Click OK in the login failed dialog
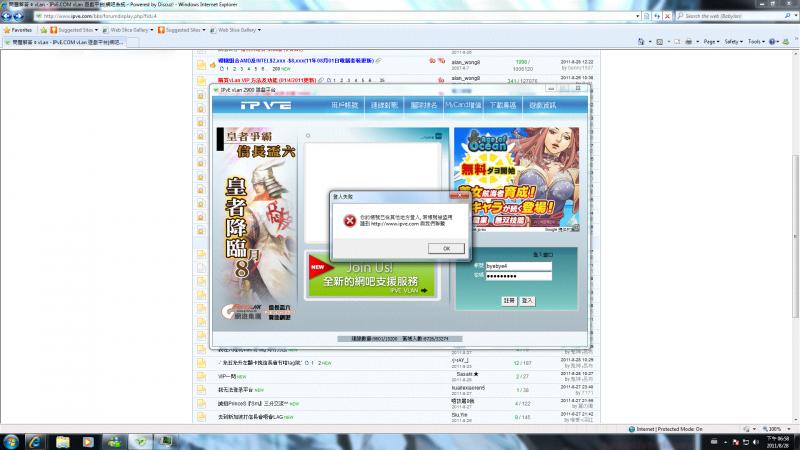 coord(446,248)
